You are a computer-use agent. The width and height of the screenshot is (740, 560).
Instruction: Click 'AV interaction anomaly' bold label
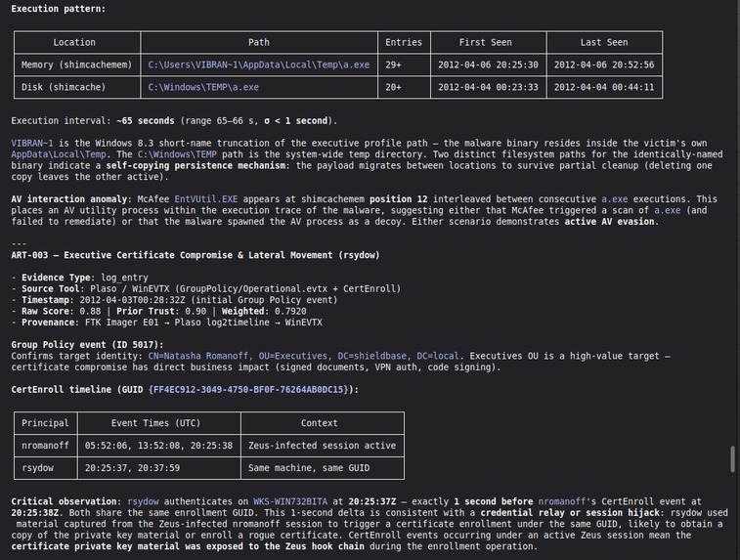(x=71, y=199)
